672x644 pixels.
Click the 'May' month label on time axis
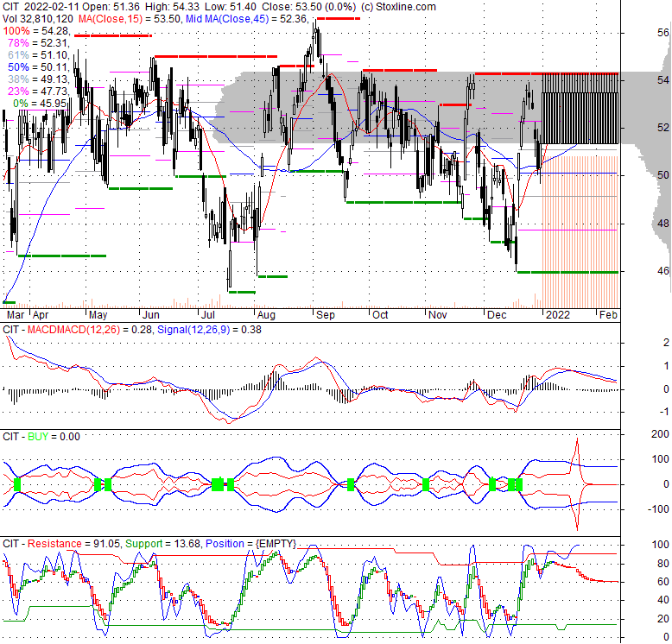(98, 315)
